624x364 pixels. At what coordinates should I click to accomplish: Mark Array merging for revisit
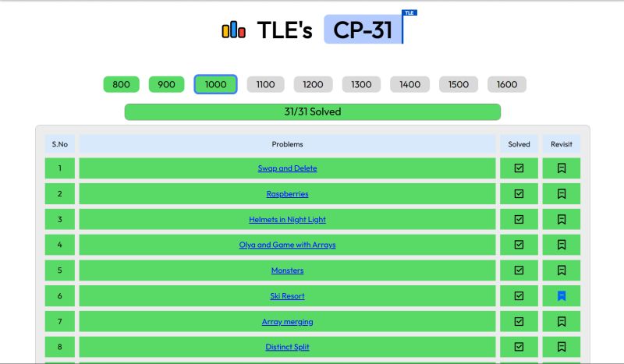click(x=562, y=321)
